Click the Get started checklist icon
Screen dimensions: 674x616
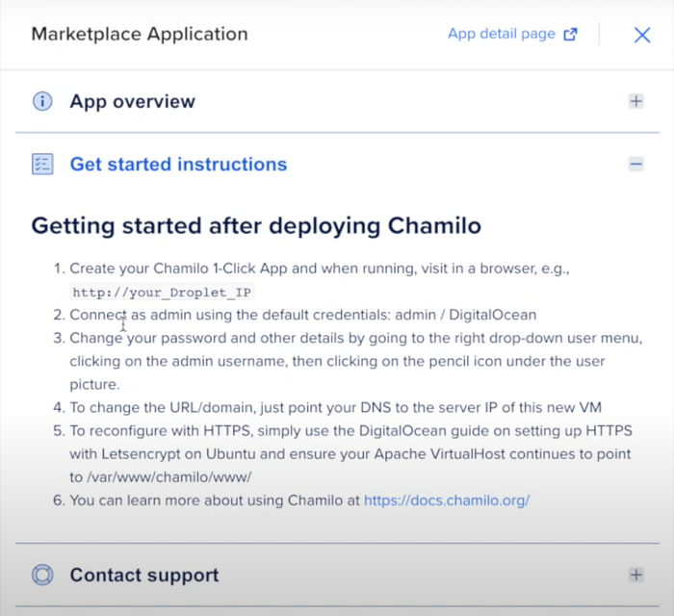coord(42,164)
